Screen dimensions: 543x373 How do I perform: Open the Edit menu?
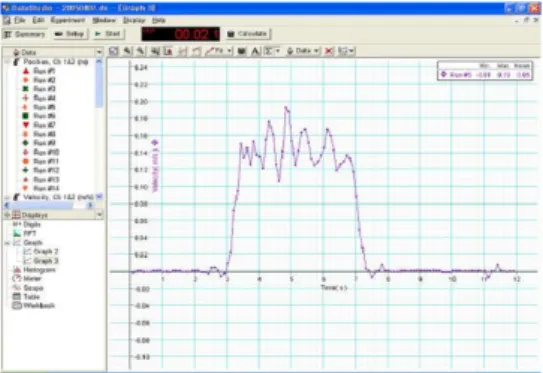coord(38,20)
